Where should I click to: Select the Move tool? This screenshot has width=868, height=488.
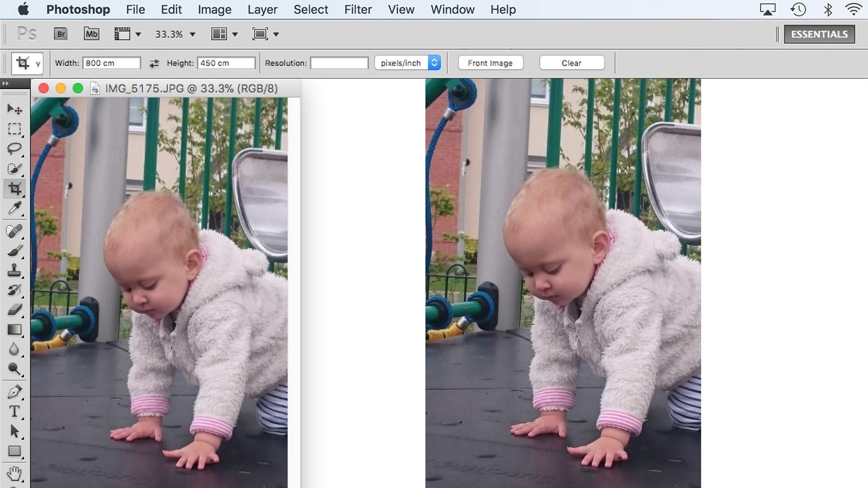pyautogui.click(x=15, y=109)
